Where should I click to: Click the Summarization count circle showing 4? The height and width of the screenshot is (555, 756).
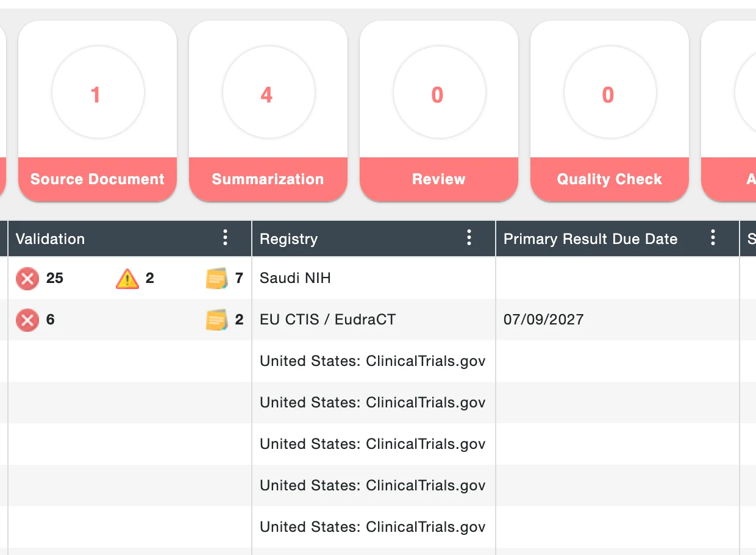tap(268, 93)
